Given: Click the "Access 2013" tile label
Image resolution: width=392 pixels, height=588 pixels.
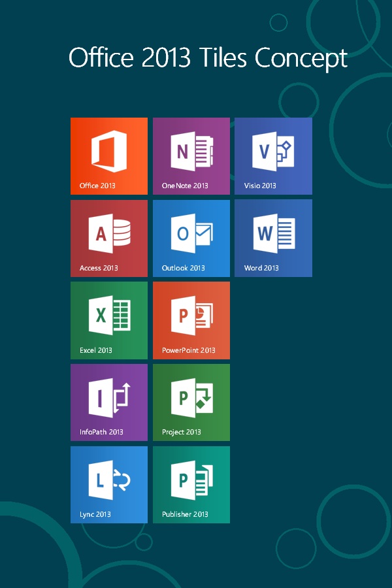Looking at the screenshot, I should [99, 268].
